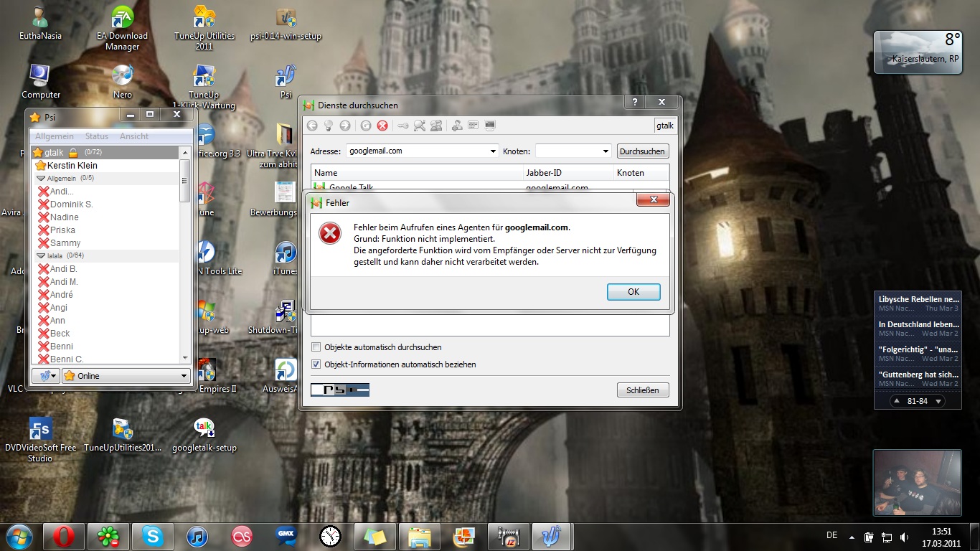Open the Ansicht menu in Psi

134,136
